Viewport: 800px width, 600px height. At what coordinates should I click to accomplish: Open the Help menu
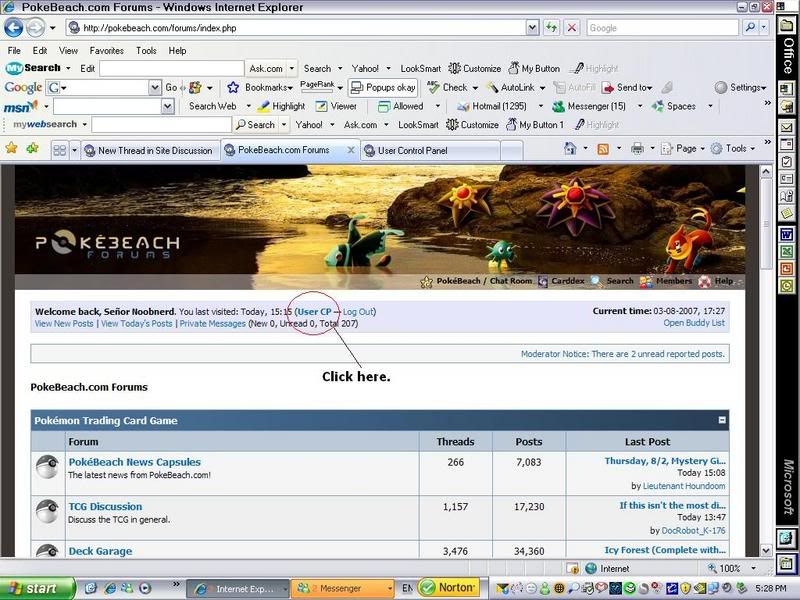coord(177,51)
